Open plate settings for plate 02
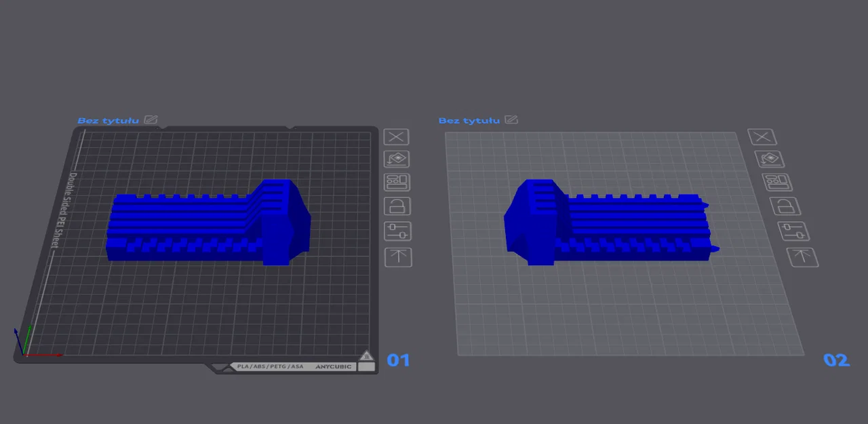The height and width of the screenshot is (424, 868). click(794, 231)
